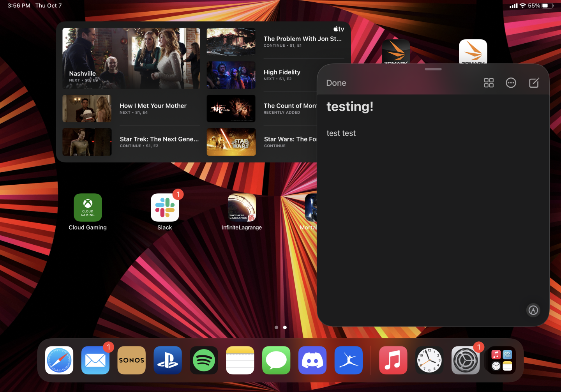Launch PS Remote Play from the dock
The height and width of the screenshot is (392, 561).
pyautogui.click(x=168, y=360)
